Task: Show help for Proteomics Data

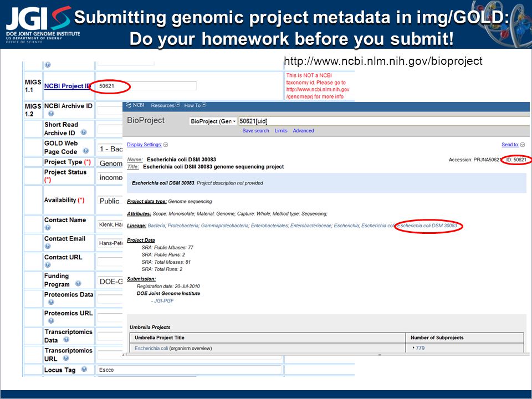Action: pos(51,302)
